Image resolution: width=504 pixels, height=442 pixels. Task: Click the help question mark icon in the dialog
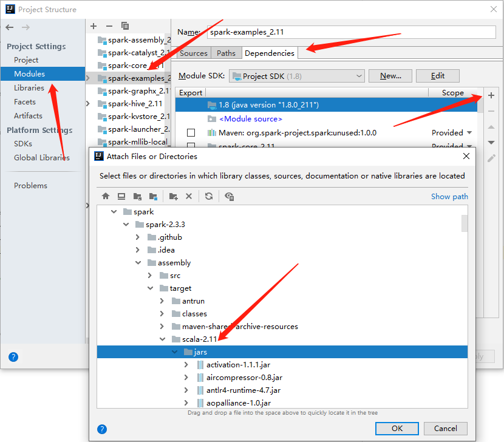[101, 429]
